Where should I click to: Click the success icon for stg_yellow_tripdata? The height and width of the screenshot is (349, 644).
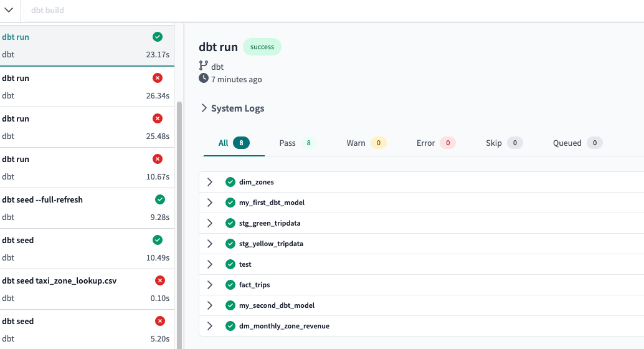(230, 244)
